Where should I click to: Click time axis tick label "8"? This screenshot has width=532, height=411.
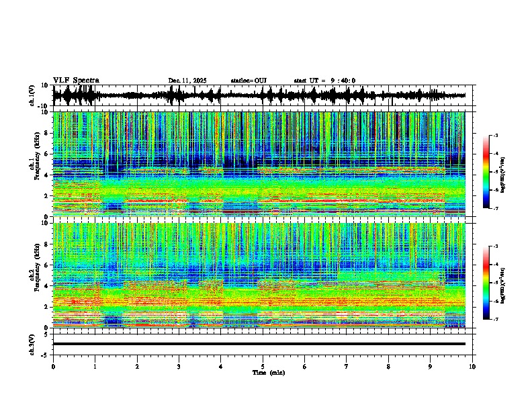pyautogui.click(x=388, y=367)
